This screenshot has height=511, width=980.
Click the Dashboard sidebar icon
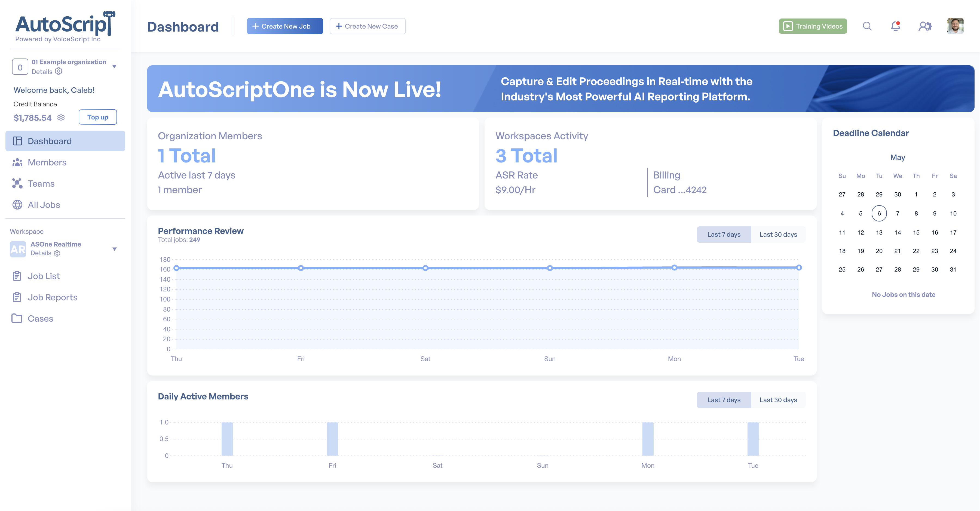click(x=17, y=141)
